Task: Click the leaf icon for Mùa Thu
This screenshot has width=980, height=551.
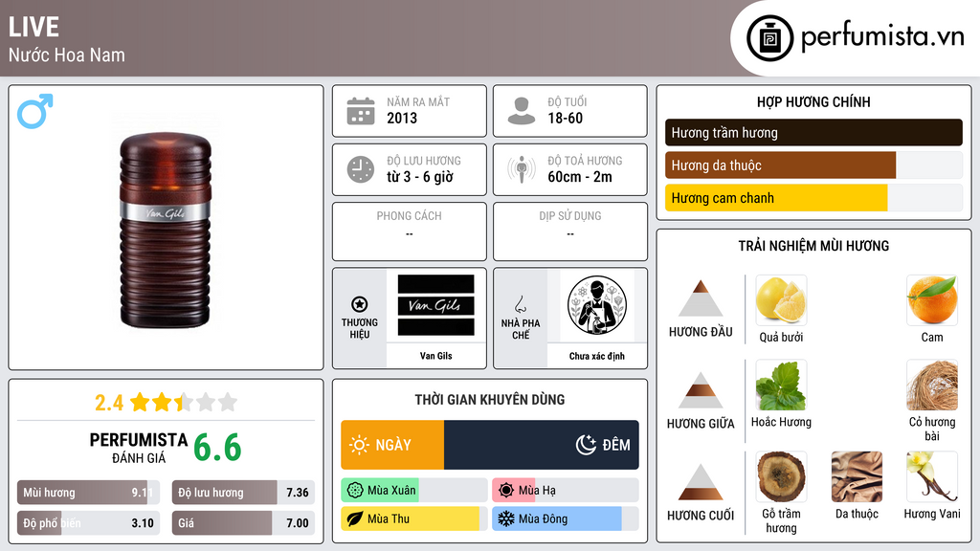Action: pyautogui.click(x=355, y=519)
